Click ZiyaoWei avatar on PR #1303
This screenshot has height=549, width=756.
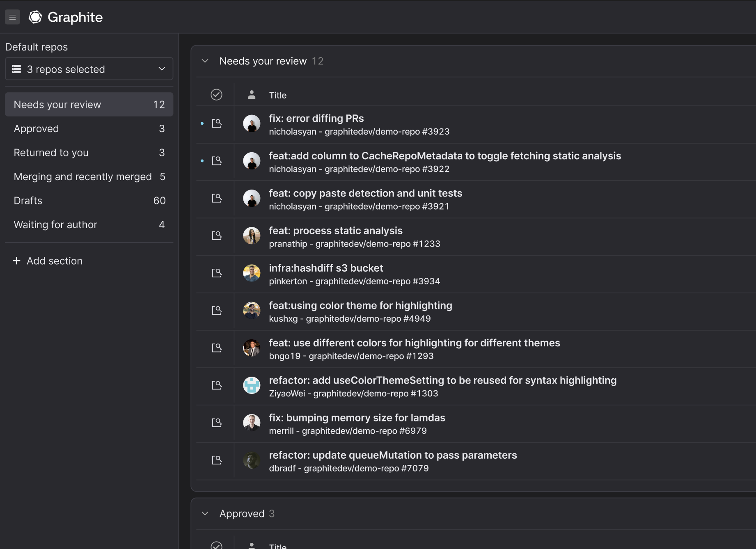(x=252, y=385)
